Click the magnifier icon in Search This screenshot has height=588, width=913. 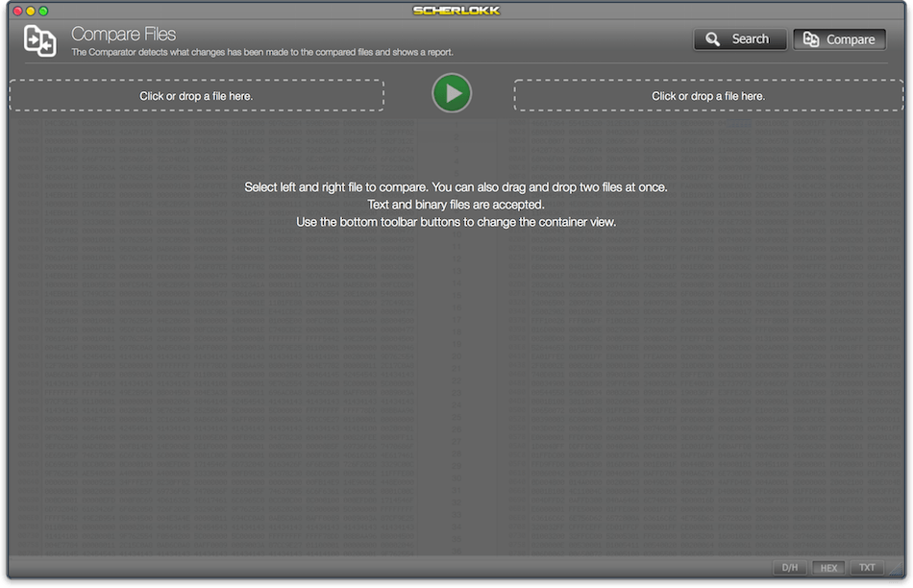[712, 39]
